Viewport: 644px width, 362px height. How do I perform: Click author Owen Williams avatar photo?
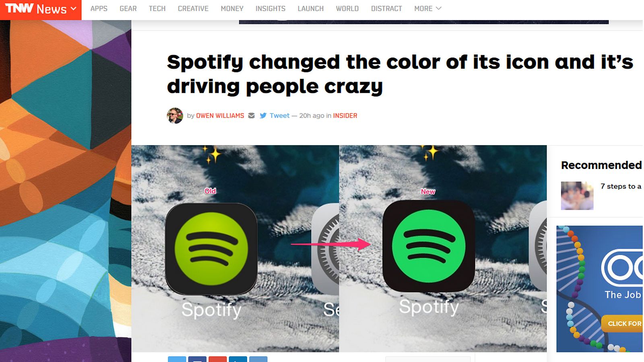[175, 115]
